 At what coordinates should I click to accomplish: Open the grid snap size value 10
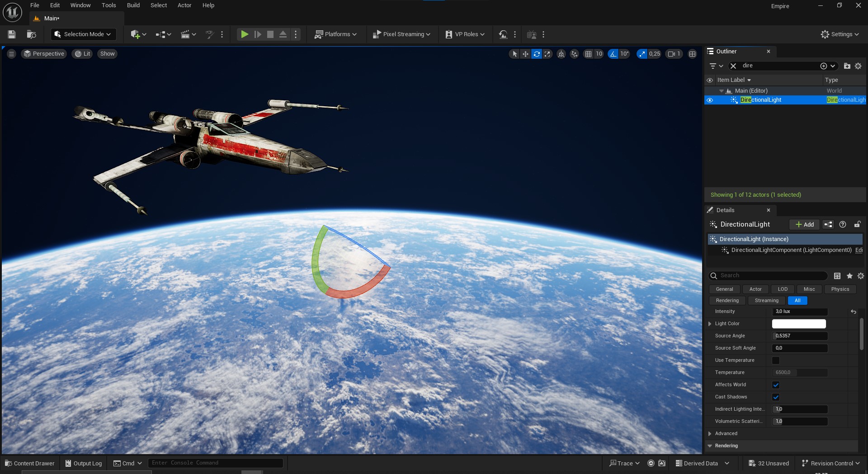pos(599,54)
